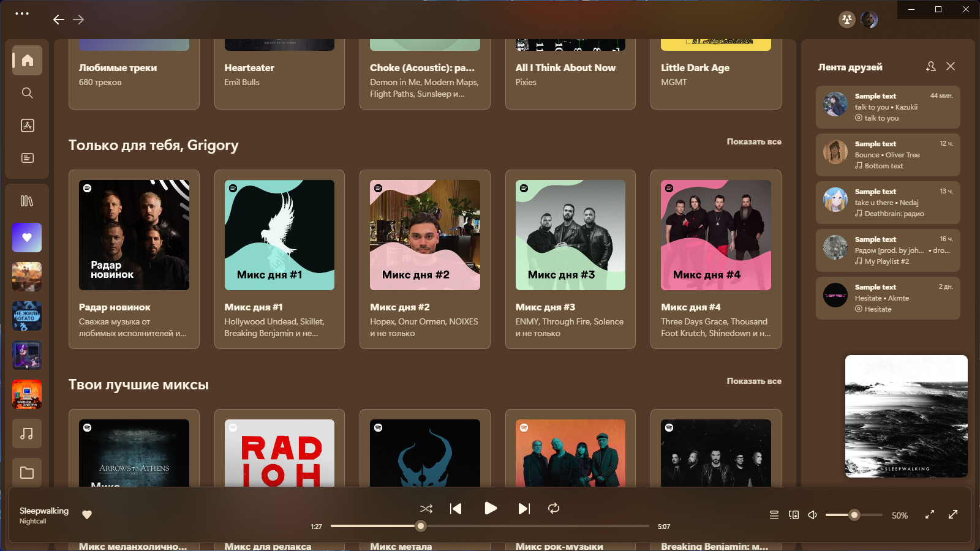Open the mini player icon
This screenshot has width=980, height=551.
(x=930, y=515)
